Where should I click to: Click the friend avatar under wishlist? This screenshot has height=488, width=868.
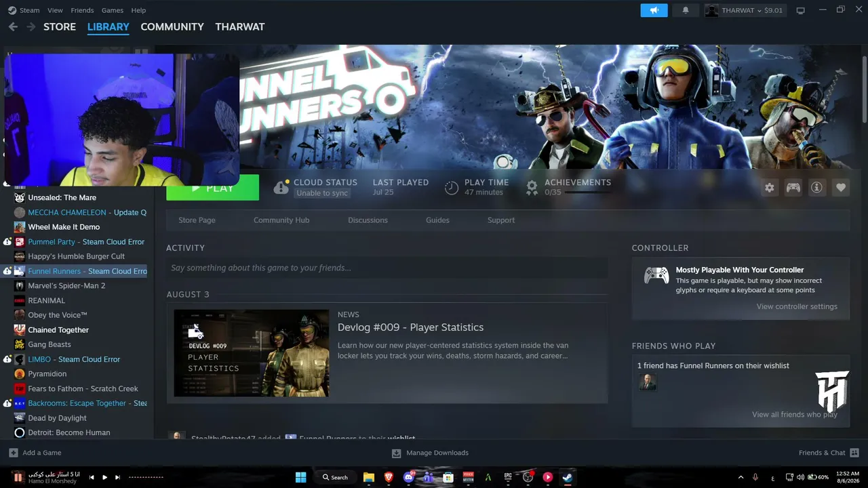648,382
